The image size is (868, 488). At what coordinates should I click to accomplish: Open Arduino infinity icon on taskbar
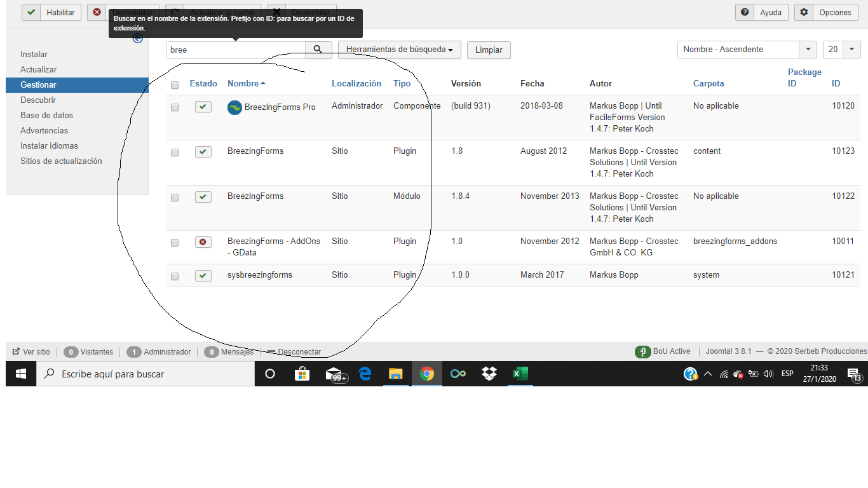tap(458, 374)
